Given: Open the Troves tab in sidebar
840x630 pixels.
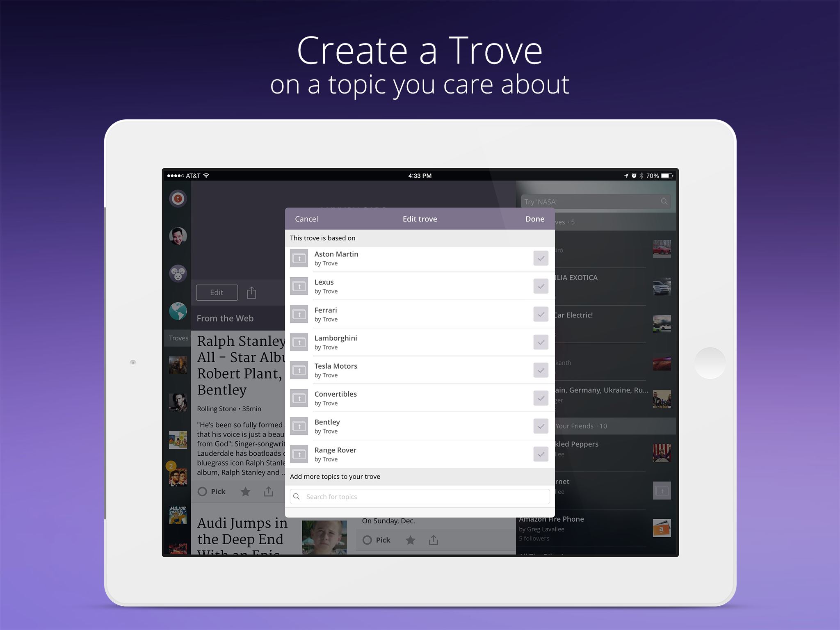Looking at the screenshot, I should (x=178, y=338).
